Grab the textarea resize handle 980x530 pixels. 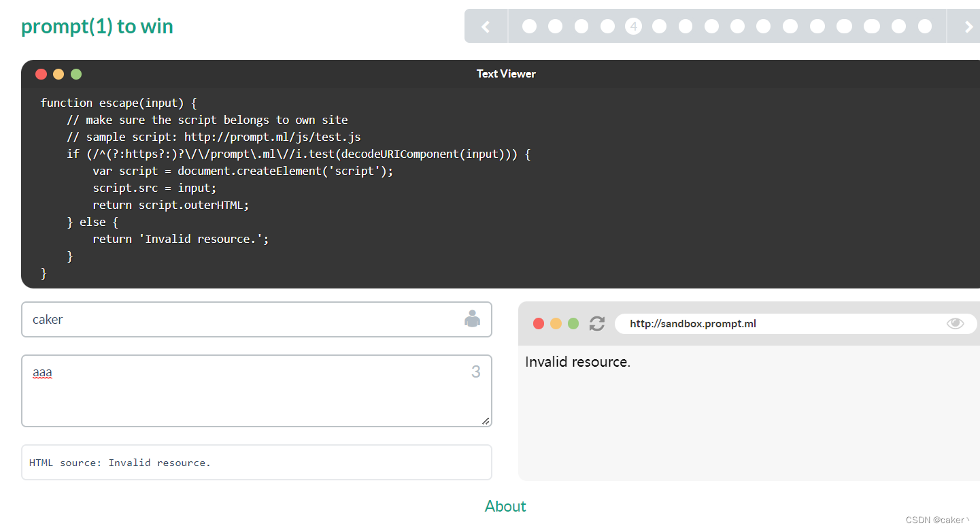point(486,421)
